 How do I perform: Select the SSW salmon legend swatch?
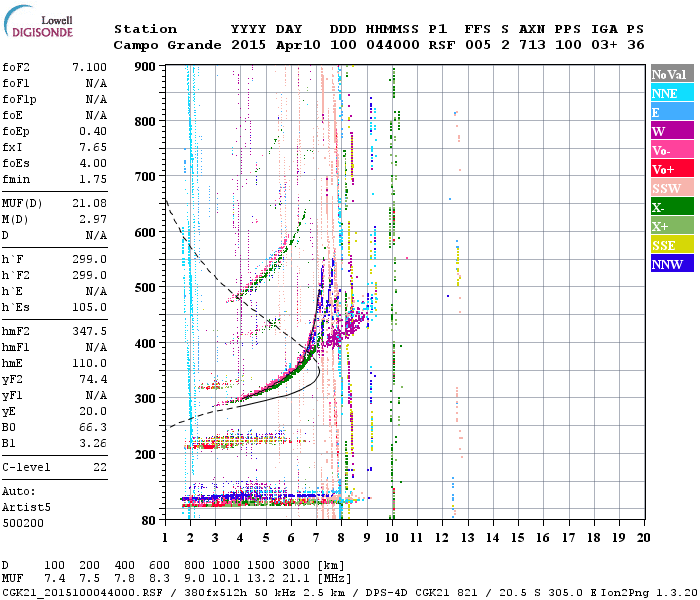[x=672, y=188]
